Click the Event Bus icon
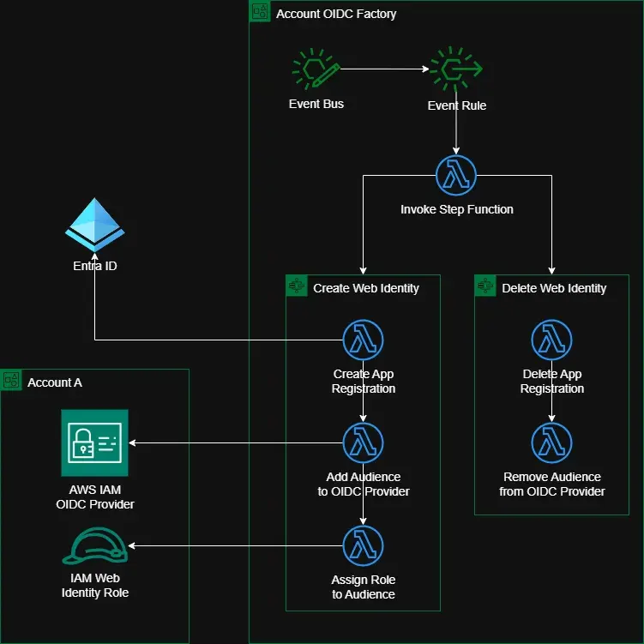The image size is (644, 644). click(315, 70)
